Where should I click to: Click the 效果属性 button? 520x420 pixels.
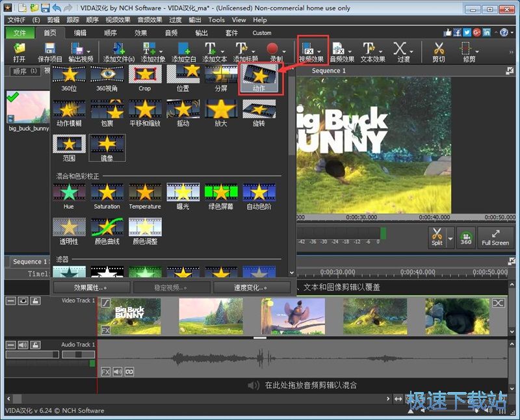pyautogui.click(x=92, y=287)
